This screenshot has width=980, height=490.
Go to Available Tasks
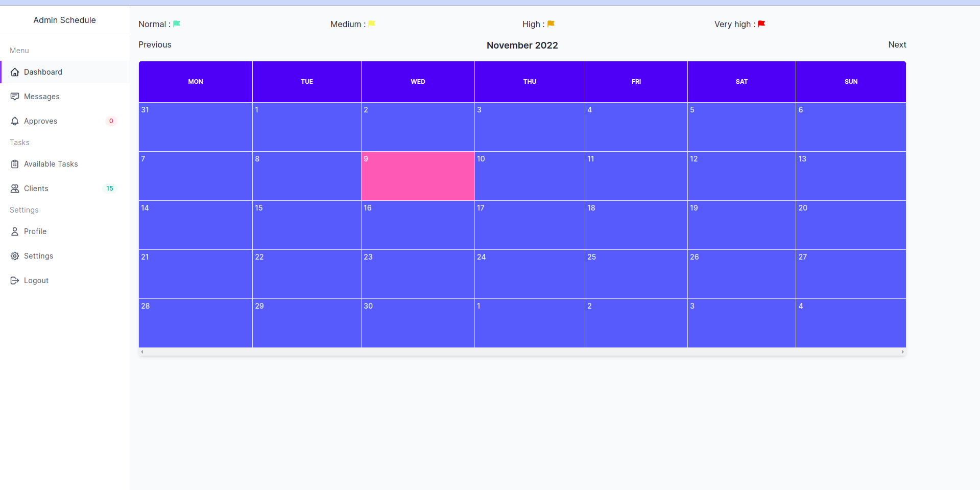point(65,164)
